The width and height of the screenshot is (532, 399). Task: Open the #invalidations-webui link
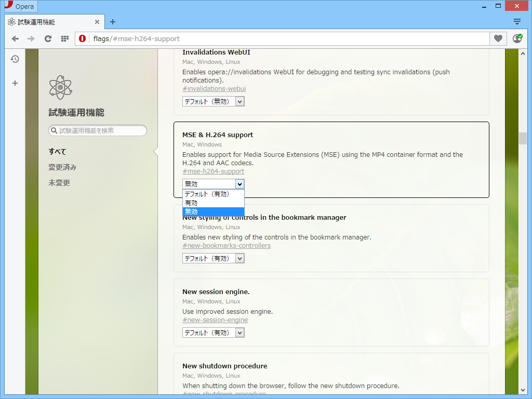click(x=214, y=88)
